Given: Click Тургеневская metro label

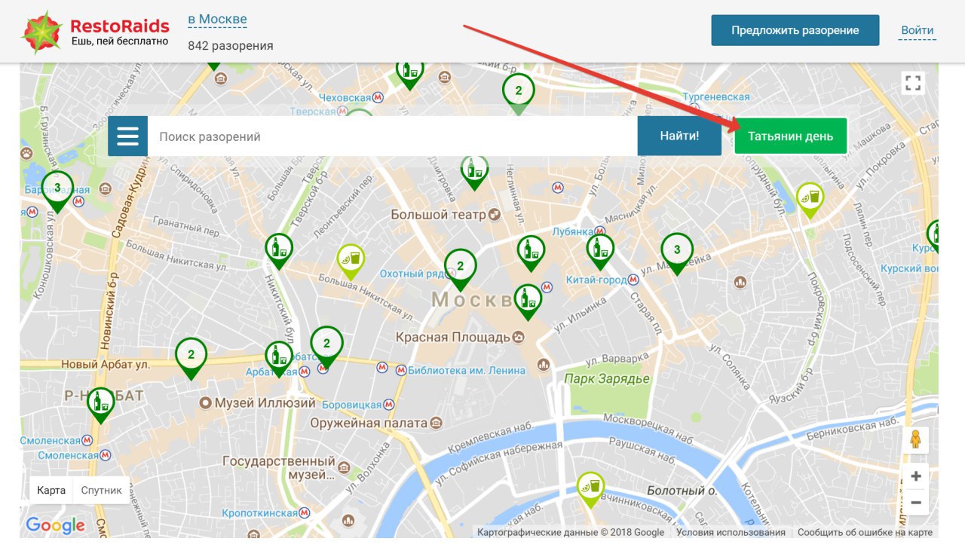Looking at the screenshot, I should click(716, 97).
